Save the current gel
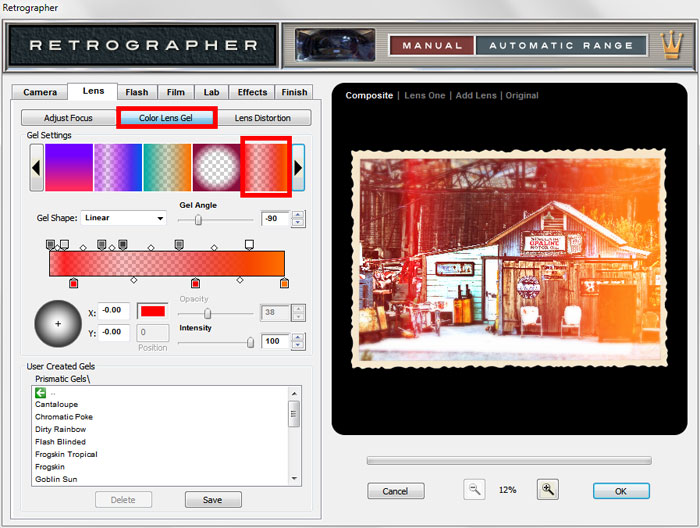The width and height of the screenshot is (700, 528). coord(212,500)
